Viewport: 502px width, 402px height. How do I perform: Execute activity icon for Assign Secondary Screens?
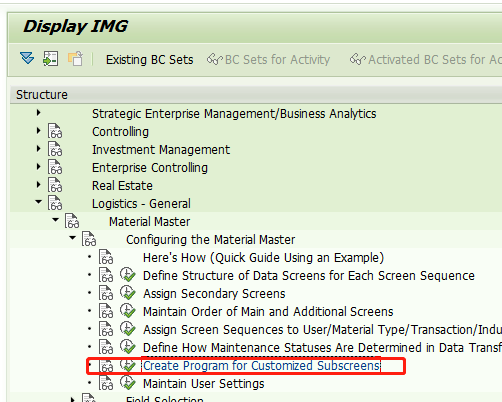click(x=128, y=293)
